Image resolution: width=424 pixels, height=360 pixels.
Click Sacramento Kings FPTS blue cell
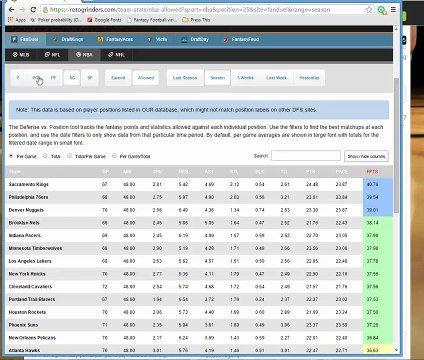[x=378, y=184]
